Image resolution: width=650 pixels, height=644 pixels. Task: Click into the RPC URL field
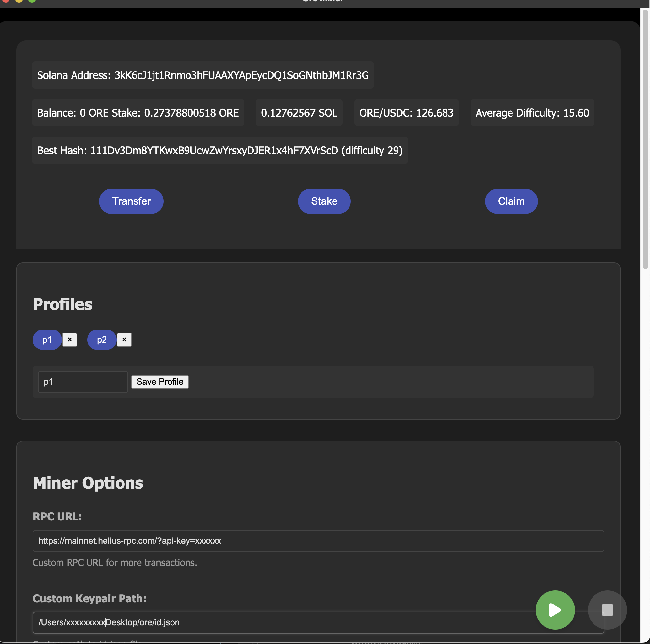318,541
